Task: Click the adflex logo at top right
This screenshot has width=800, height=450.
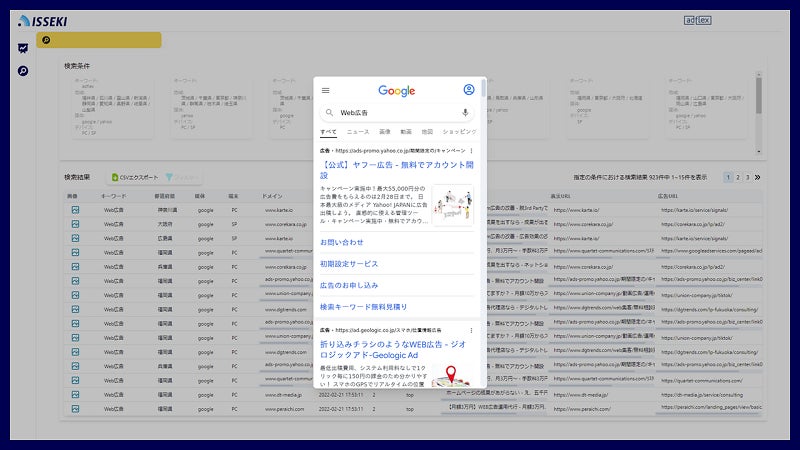Action: pos(697,20)
